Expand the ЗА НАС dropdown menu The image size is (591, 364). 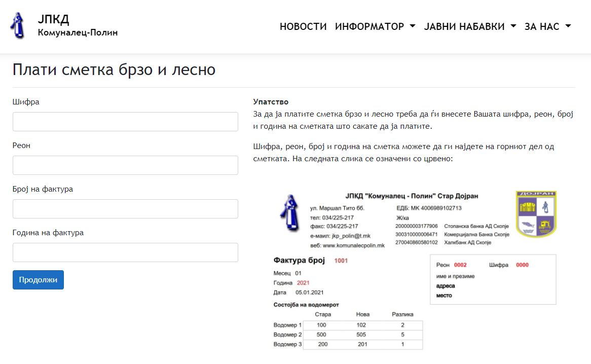pos(547,26)
